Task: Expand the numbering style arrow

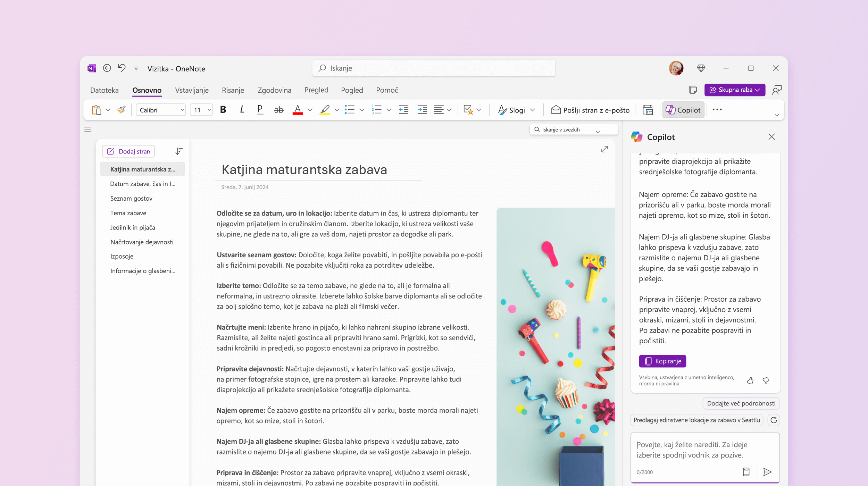Action: [x=389, y=110]
